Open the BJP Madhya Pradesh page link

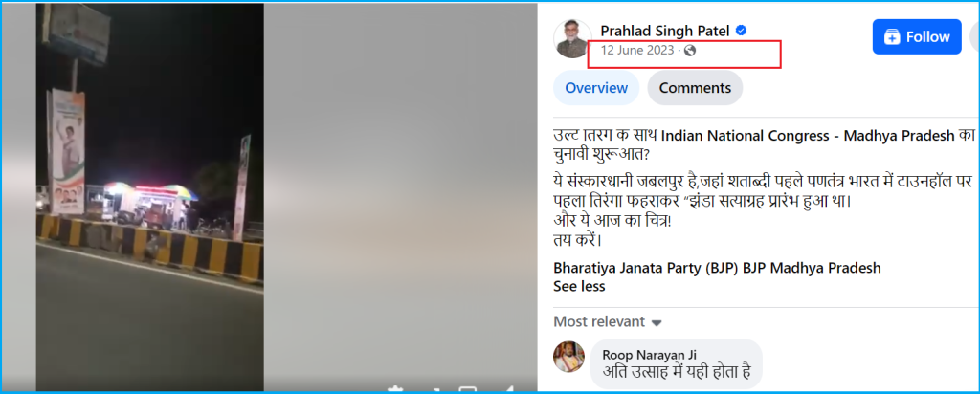pyautogui.click(x=812, y=269)
